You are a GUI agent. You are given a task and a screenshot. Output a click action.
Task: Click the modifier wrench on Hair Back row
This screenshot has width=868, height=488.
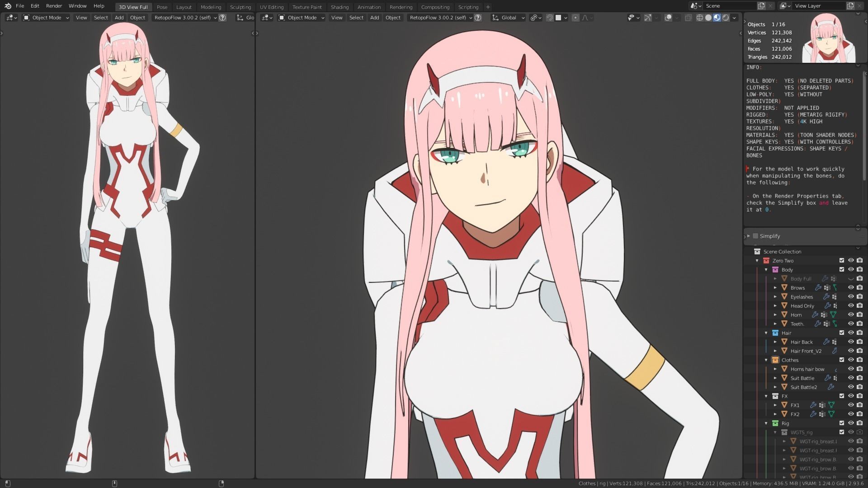[826, 342]
